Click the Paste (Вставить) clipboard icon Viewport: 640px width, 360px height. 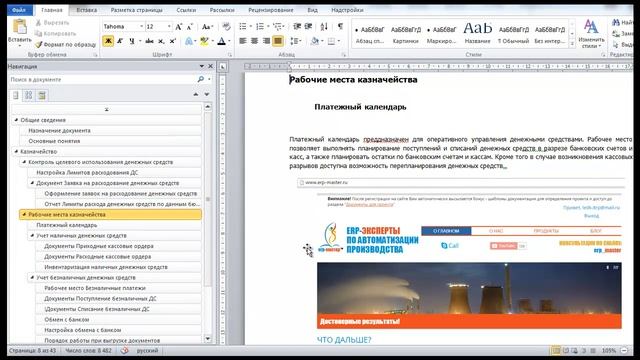[20, 28]
